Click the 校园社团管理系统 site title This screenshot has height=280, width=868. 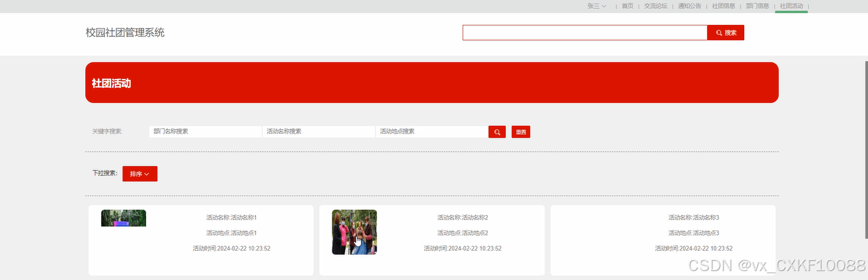(125, 32)
